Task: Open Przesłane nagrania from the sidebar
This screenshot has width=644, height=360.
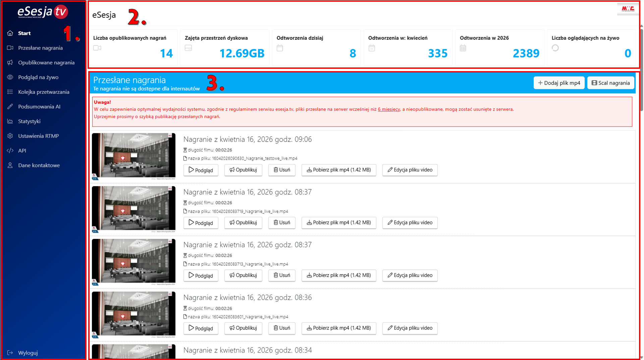Action: tap(40, 48)
